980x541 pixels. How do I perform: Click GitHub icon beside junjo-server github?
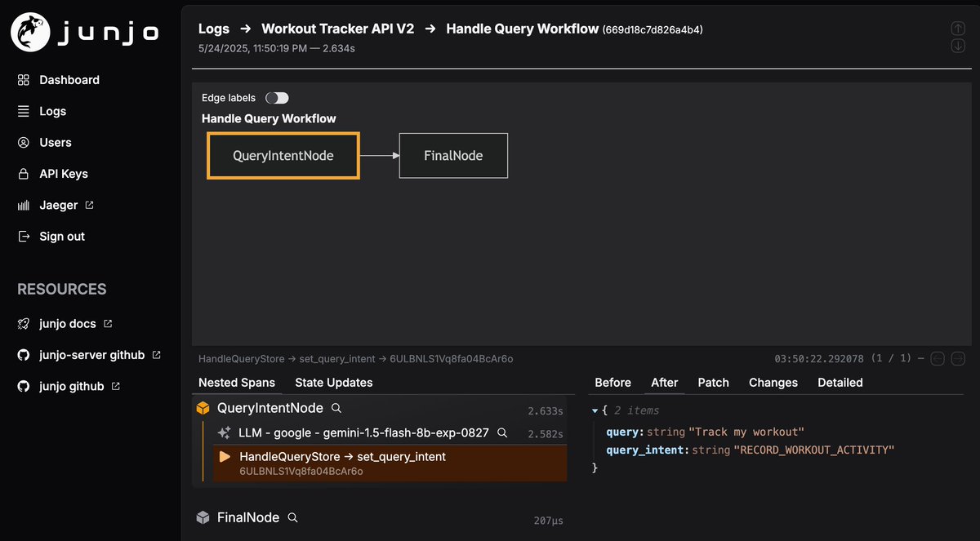pyautogui.click(x=24, y=355)
